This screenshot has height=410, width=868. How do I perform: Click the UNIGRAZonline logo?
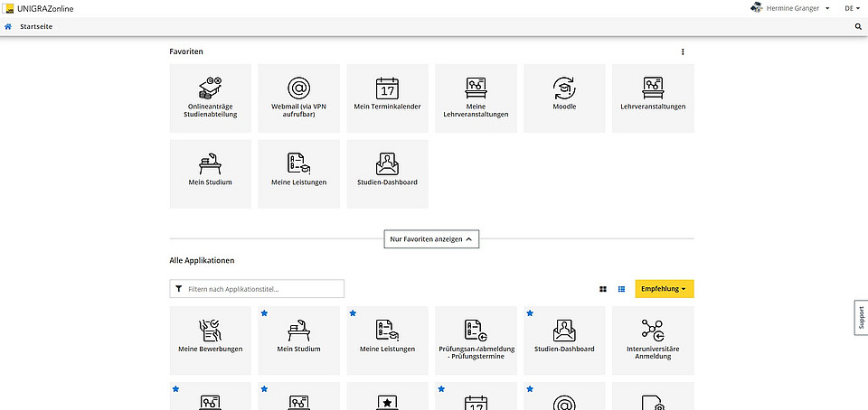point(39,8)
